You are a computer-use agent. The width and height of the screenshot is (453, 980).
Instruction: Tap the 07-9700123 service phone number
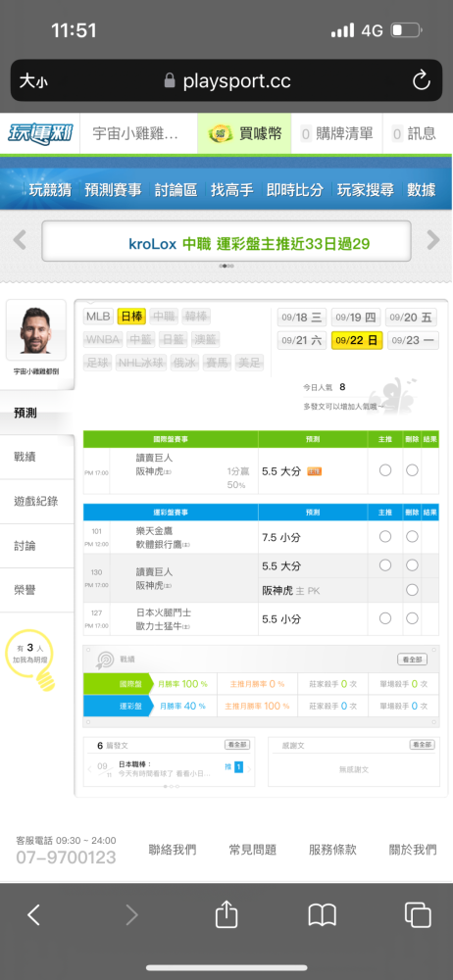[67, 857]
